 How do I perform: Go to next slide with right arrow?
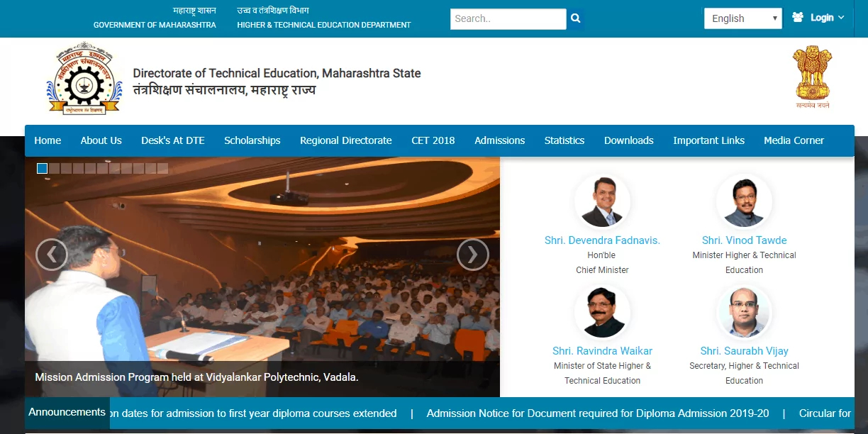472,254
